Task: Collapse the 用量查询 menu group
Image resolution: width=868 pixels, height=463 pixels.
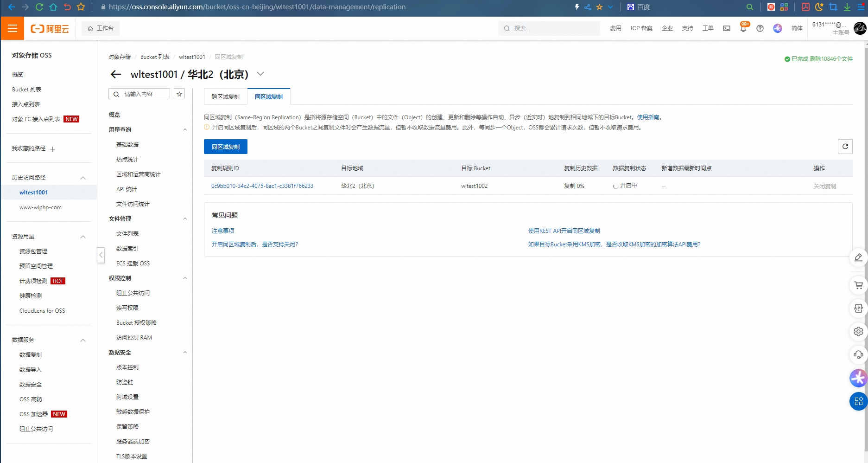Action: pyautogui.click(x=185, y=130)
